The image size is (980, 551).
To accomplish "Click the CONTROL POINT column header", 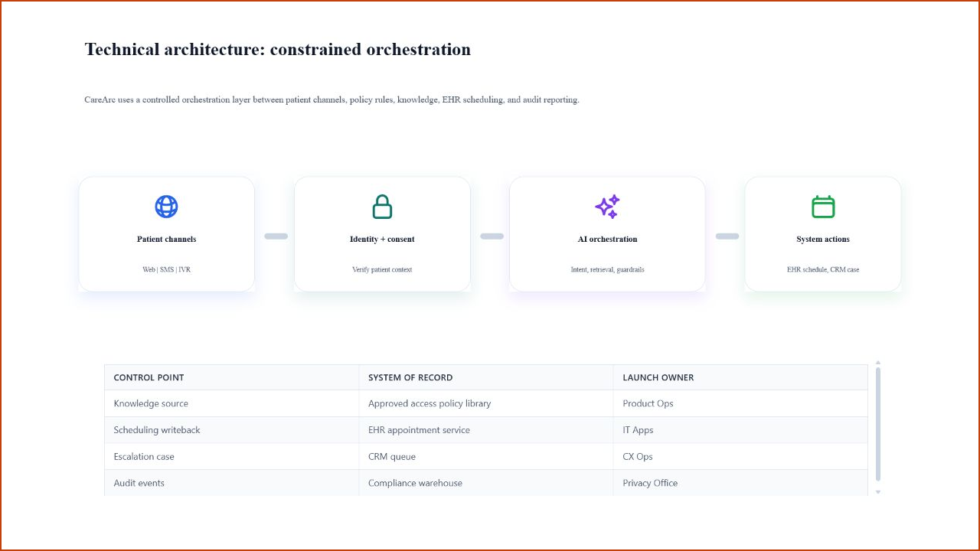I will [x=232, y=377].
